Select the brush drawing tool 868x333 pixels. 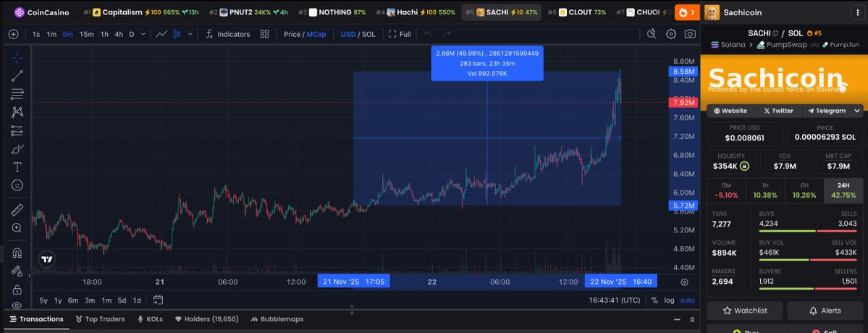click(x=17, y=149)
